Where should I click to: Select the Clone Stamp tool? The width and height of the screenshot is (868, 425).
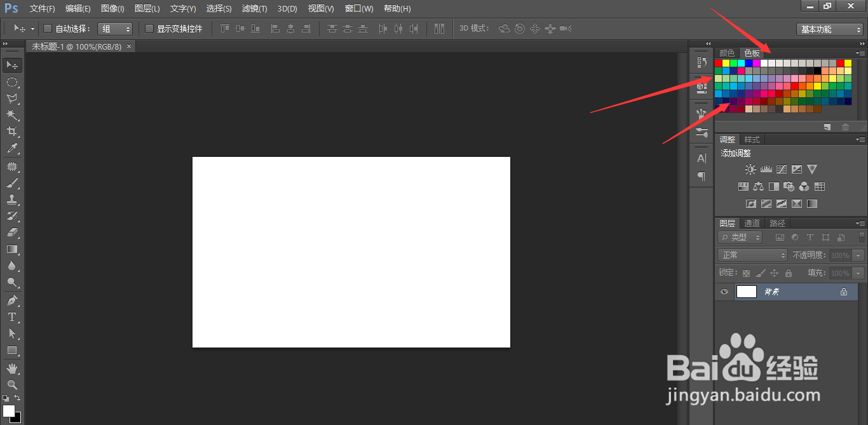(x=12, y=199)
